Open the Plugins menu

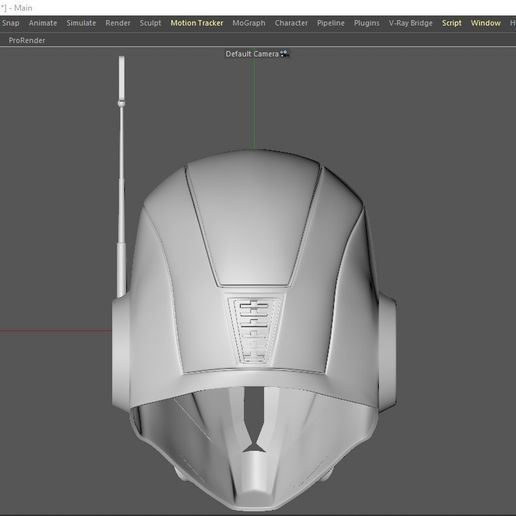[x=366, y=23]
